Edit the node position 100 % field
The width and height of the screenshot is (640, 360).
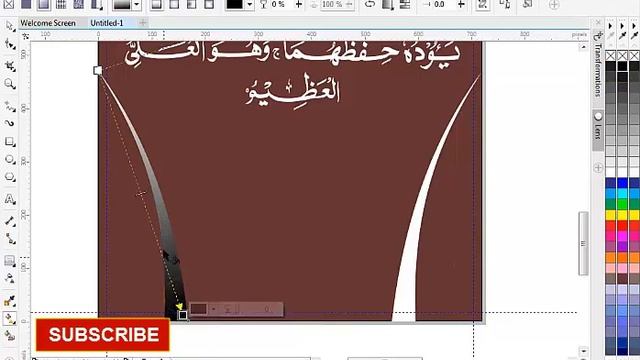[x=333, y=4]
